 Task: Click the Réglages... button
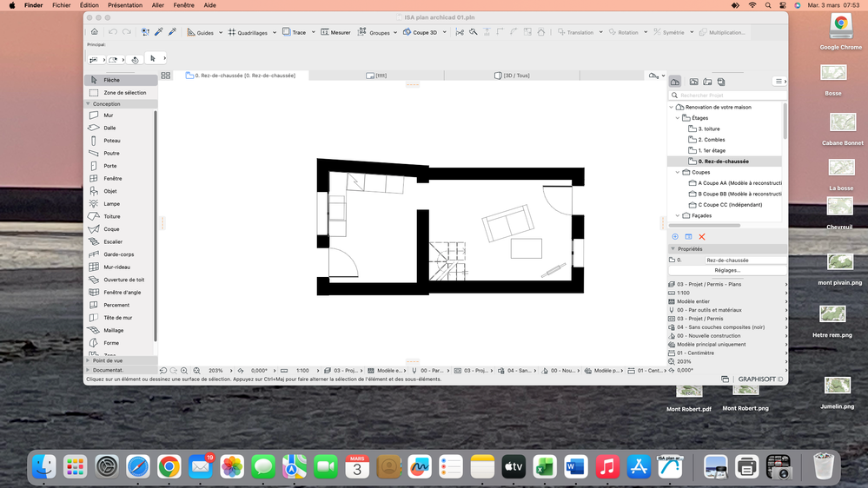[727, 271]
